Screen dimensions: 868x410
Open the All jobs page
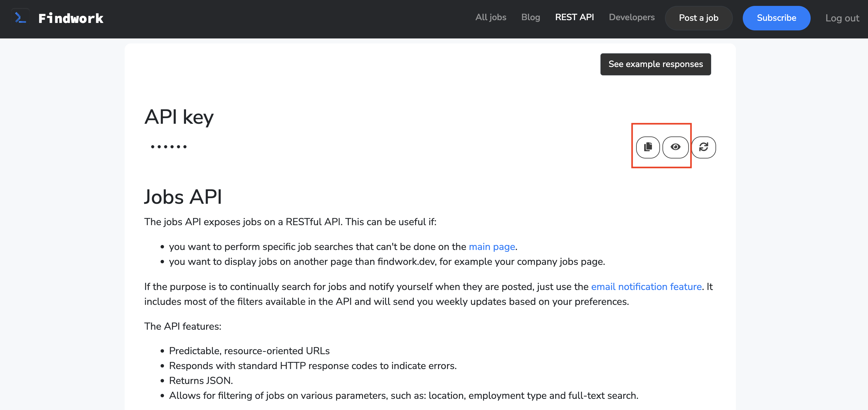click(490, 17)
